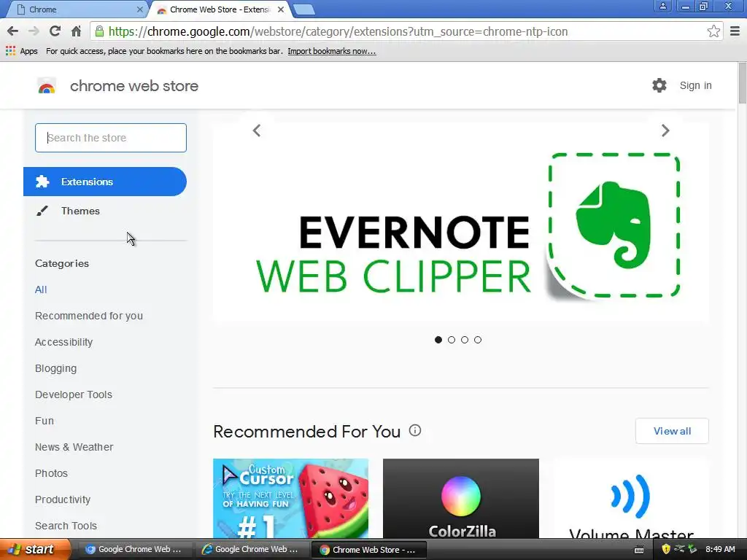Screen dimensions: 747x560
Task: Choose the Productivity category
Action: (x=63, y=499)
